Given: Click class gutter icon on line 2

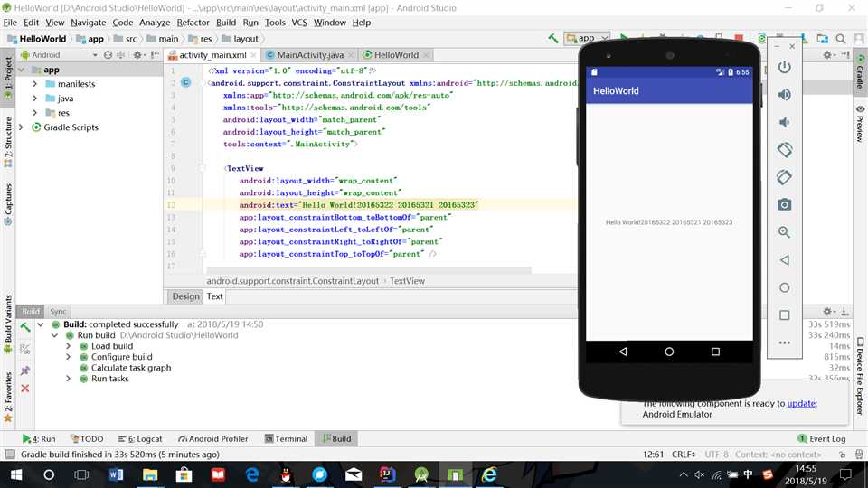Looking at the screenshot, I should click(186, 82).
